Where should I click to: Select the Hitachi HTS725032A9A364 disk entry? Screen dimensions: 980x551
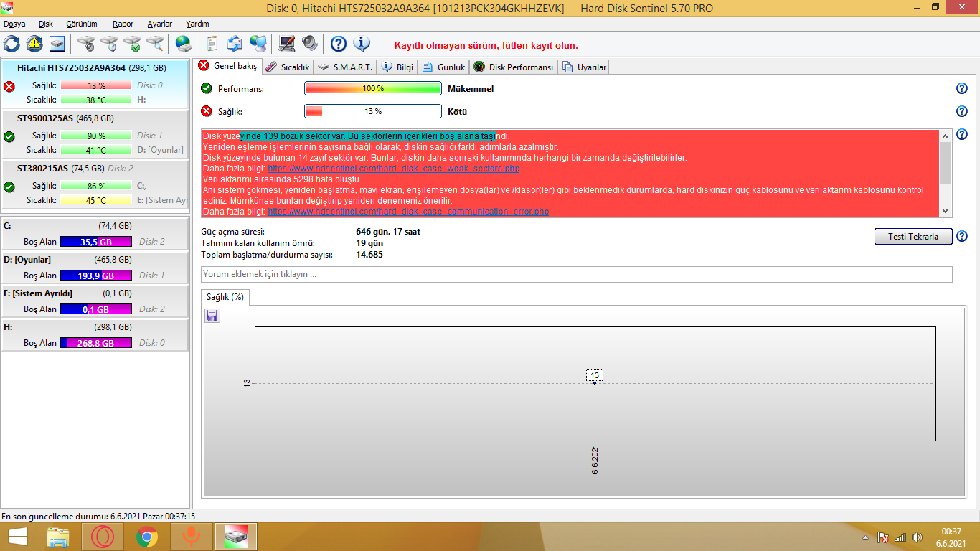coord(95,83)
